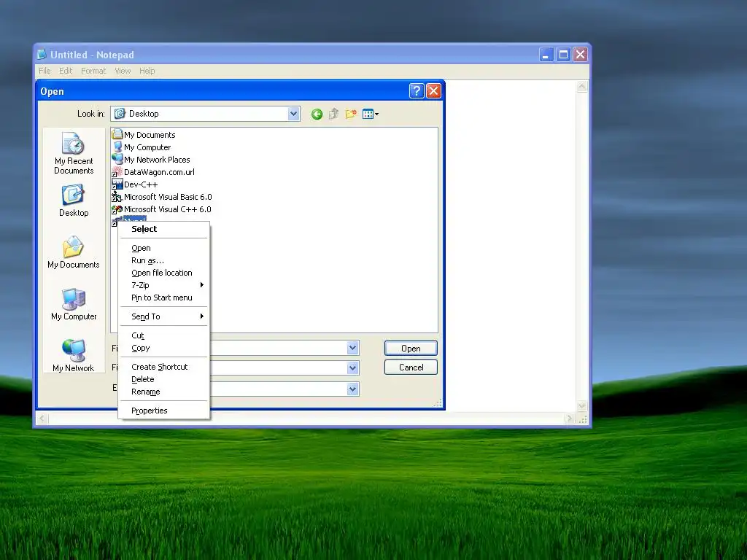
Task: Select the 'Microsoft Visual C++ 6.0' name text
Action: pos(167,209)
